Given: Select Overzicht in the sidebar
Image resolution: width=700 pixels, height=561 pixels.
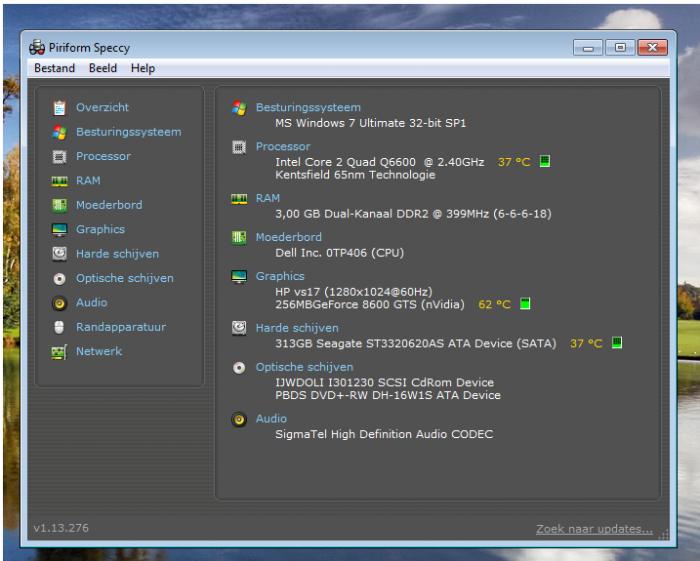Looking at the screenshot, I should [102, 107].
